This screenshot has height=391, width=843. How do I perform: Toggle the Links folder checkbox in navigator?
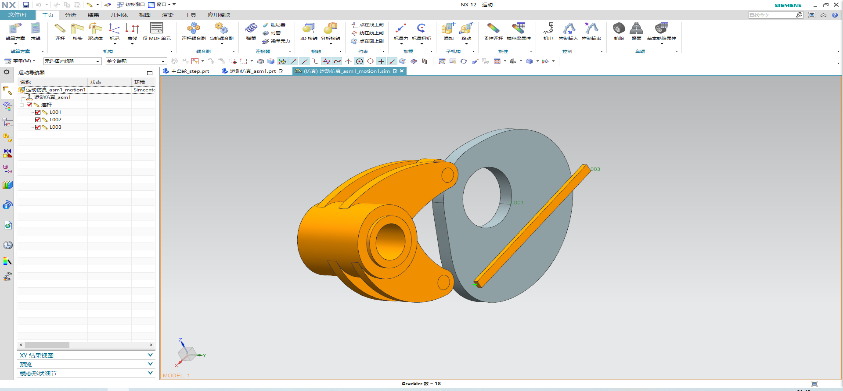click(x=30, y=105)
